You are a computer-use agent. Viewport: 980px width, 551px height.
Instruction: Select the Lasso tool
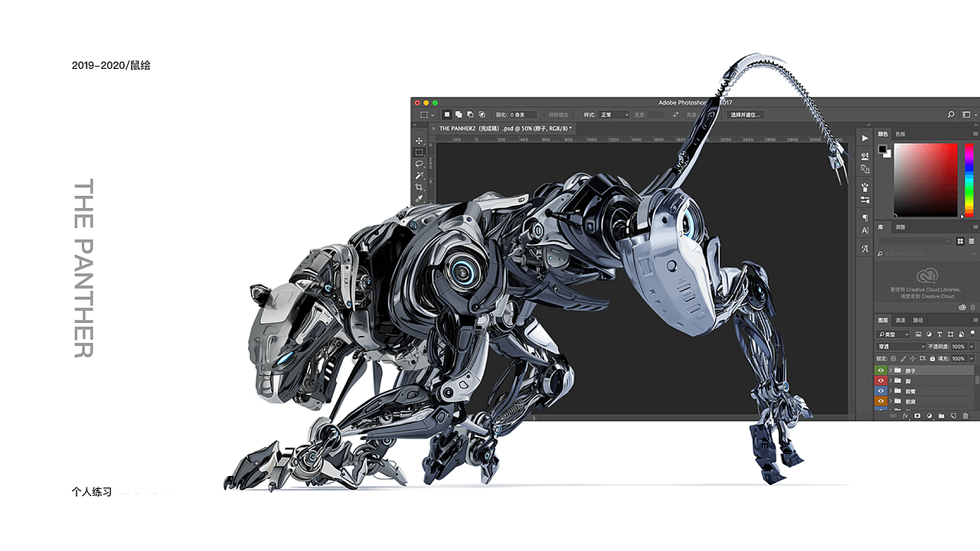(420, 164)
